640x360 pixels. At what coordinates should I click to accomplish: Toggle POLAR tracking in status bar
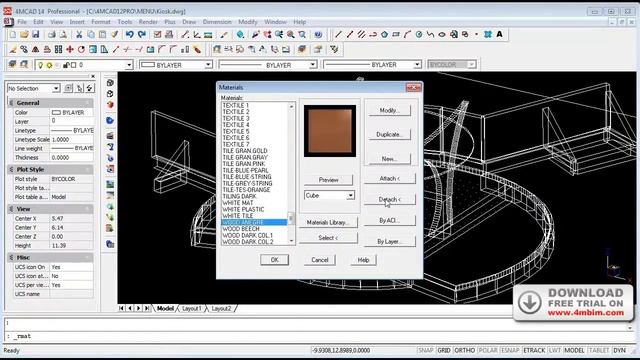487,350
